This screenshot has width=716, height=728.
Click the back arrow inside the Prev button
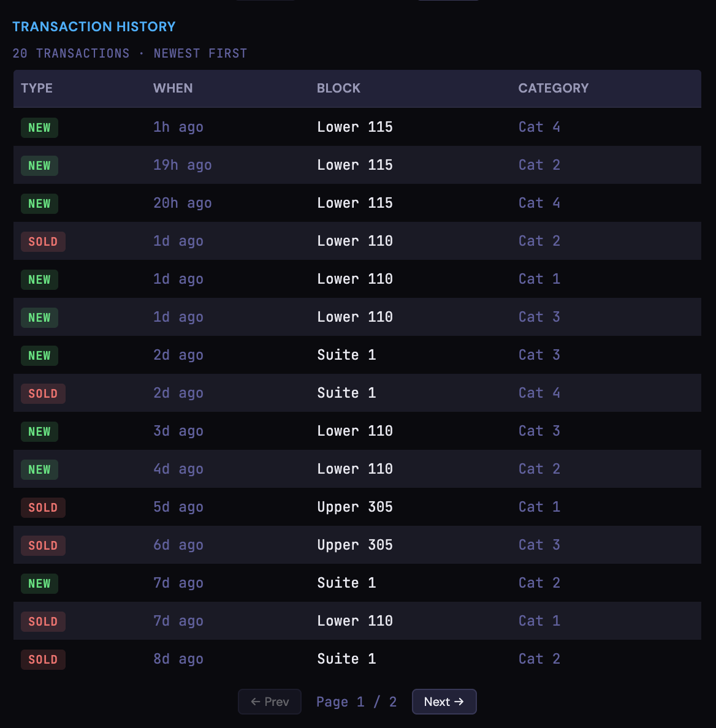(255, 702)
